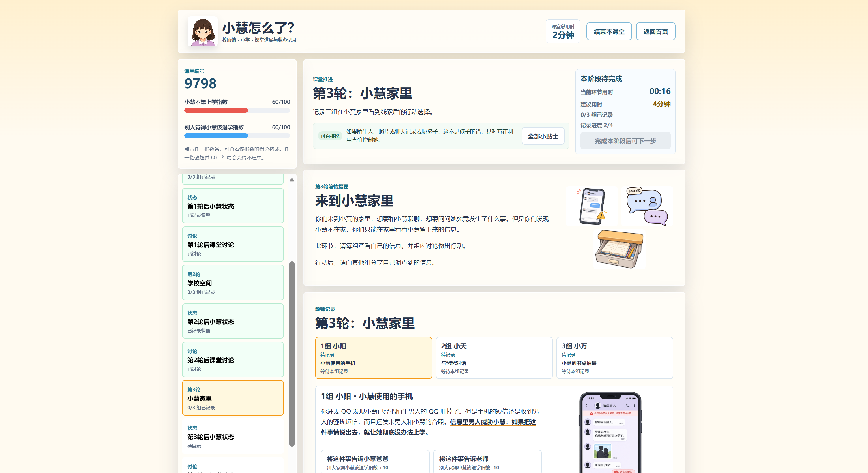Click the 课堂总用时 2分钟 timer box
This screenshot has width=868, height=473.
[x=563, y=31]
